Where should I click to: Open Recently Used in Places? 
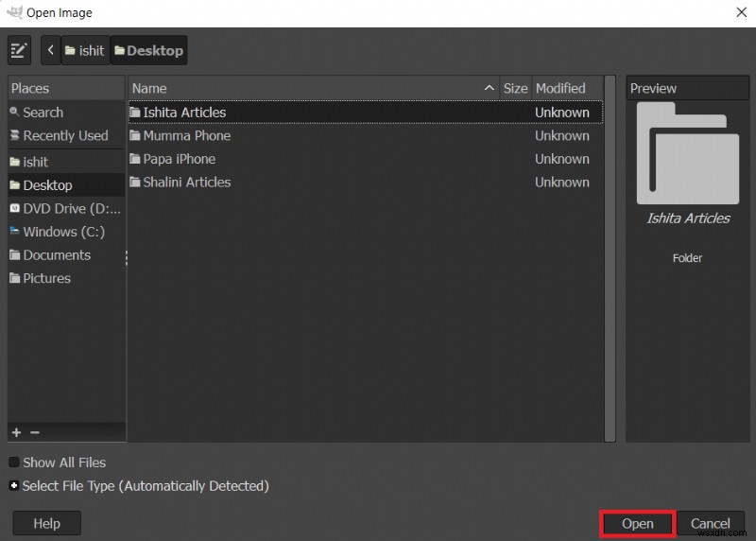pos(66,135)
